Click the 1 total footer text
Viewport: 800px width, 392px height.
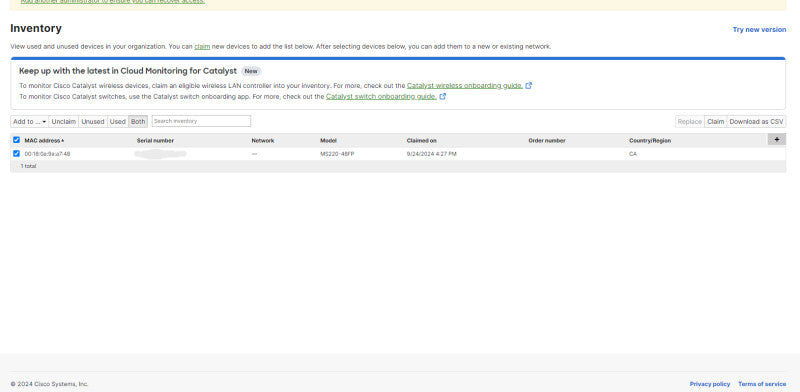tap(29, 166)
